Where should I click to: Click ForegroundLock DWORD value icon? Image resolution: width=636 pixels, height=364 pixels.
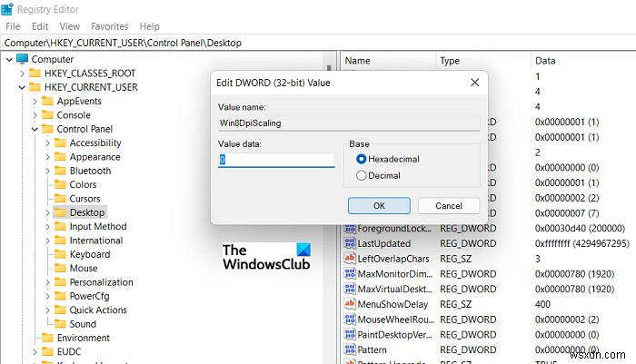click(350, 228)
